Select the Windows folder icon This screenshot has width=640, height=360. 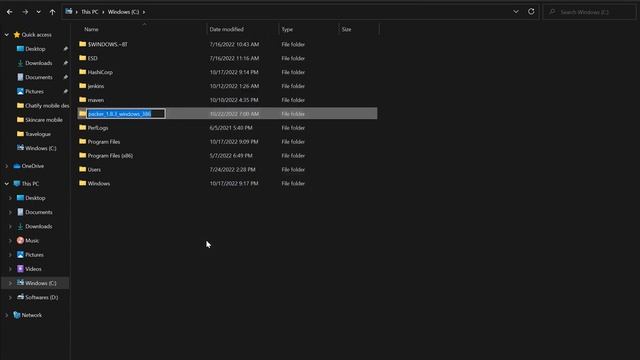pos(82,183)
